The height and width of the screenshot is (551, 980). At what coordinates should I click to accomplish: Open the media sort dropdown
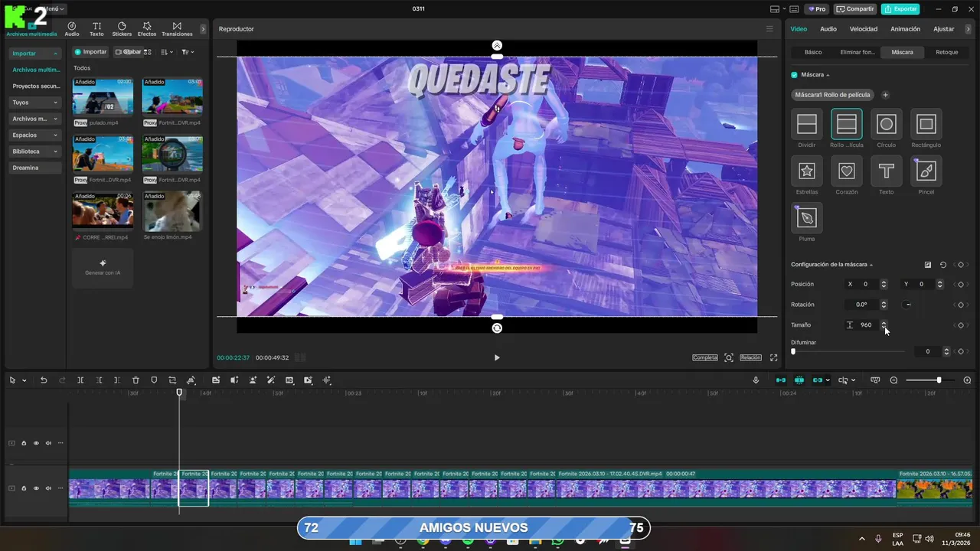click(x=168, y=52)
